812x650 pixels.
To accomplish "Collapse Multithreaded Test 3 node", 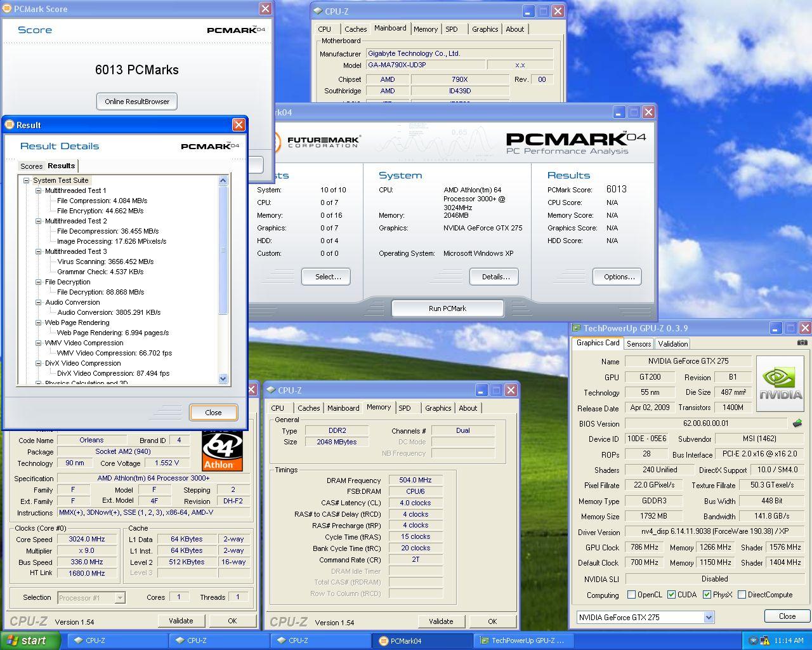I will tap(39, 251).
